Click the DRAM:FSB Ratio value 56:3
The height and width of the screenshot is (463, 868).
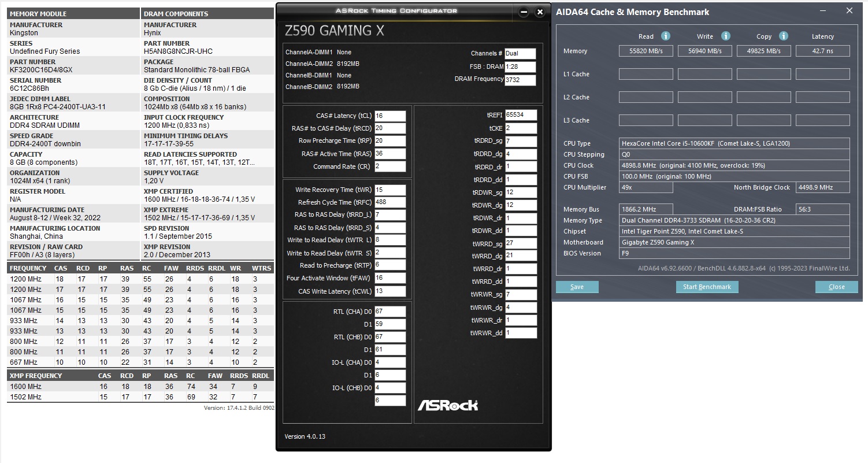point(823,209)
